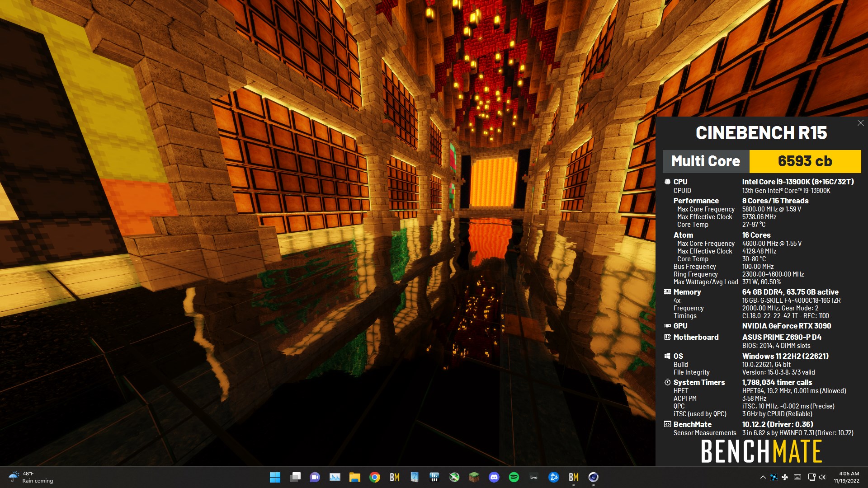Click the CL18.0-22-22-42 1T timings value

pyautogui.click(x=785, y=316)
